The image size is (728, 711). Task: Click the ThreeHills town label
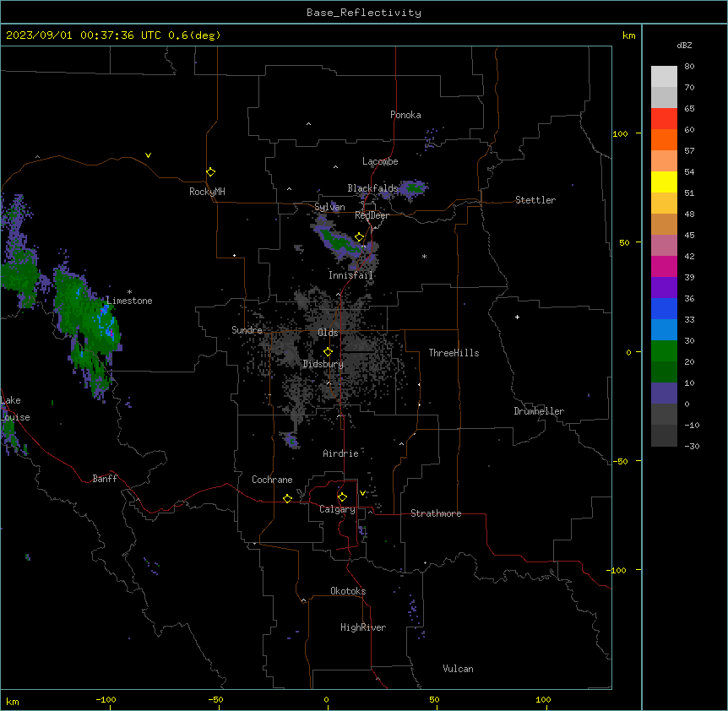tap(454, 353)
